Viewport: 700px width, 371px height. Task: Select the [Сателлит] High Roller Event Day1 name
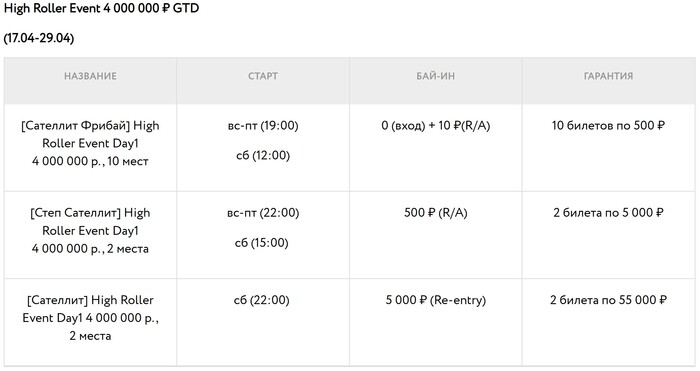[90, 318]
